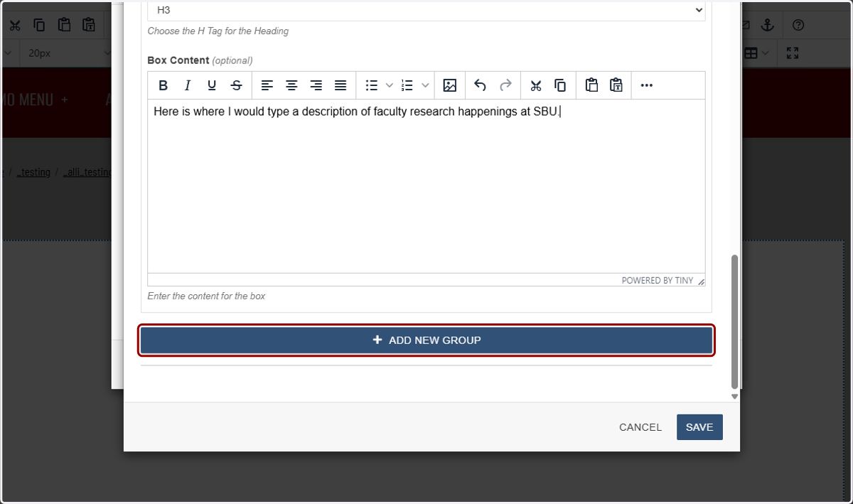Open the H3 heading tag dropdown
Screen dimensions: 853x504
pos(426,10)
